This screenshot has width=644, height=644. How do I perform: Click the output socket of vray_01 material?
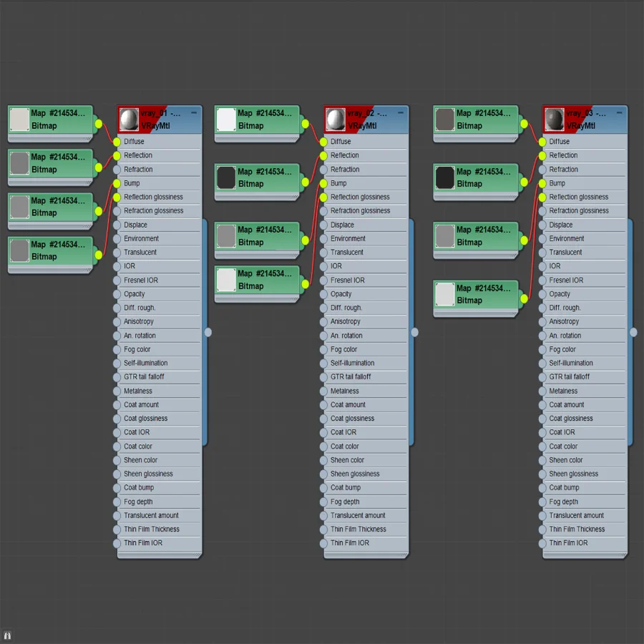click(x=208, y=332)
